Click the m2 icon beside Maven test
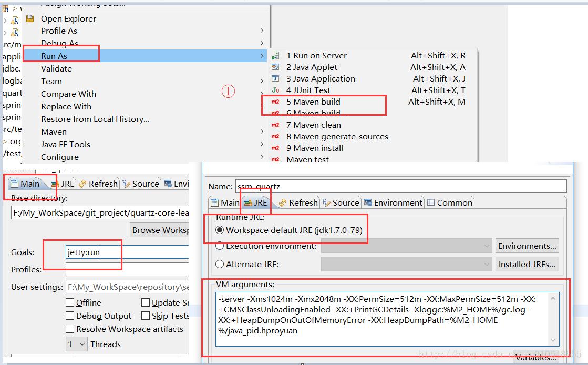 click(275, 159)
